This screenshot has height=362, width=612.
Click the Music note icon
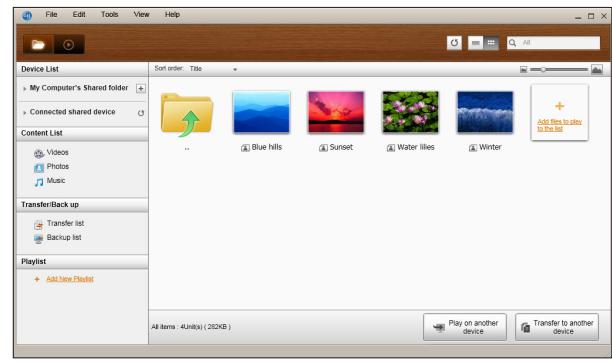click(x=39, y=182)
